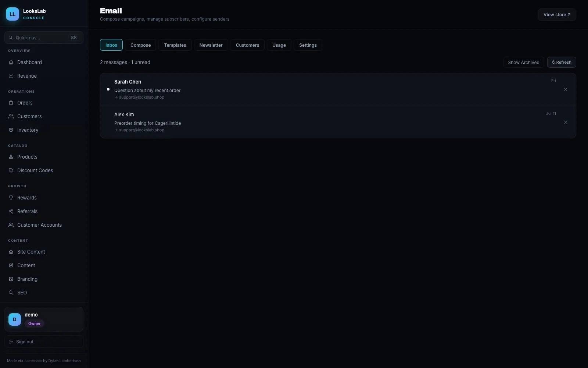Screen dimensions: 588x368
Task: Click Ascension link in footer
Action: pos(33,361)
